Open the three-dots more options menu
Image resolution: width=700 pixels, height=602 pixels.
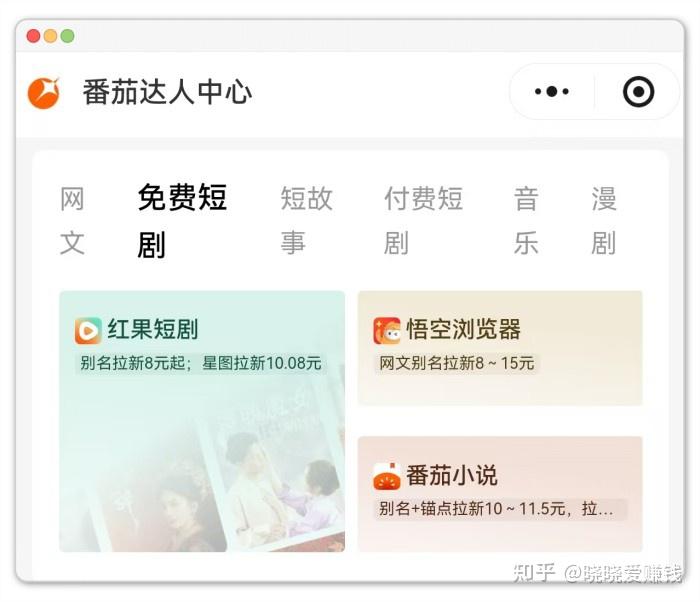coord(552,92)
